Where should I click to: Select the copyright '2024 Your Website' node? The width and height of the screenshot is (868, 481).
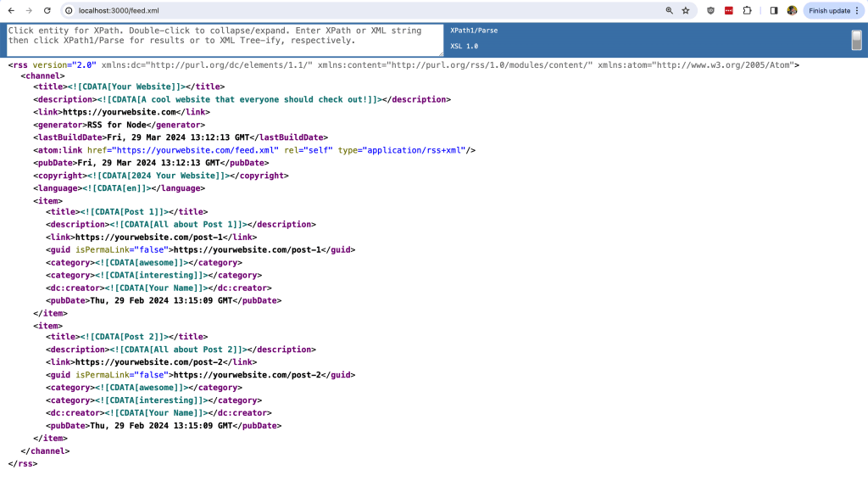point(161,175)
